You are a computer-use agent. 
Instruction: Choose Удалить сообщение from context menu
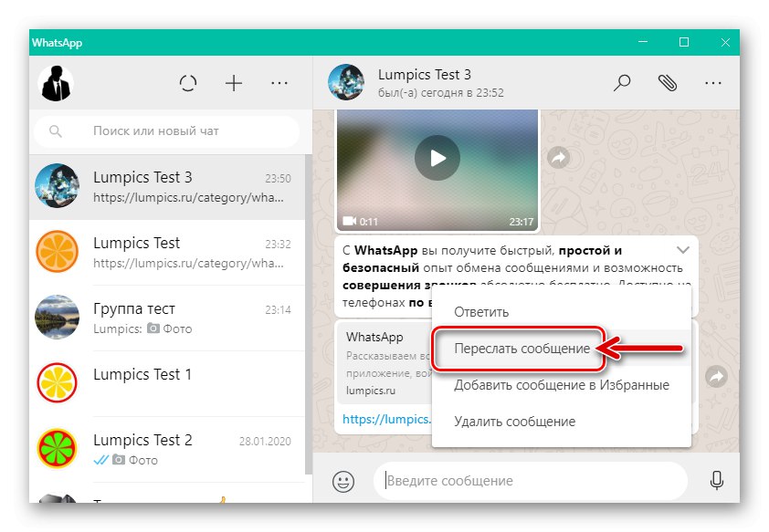(x=562, y=422)
